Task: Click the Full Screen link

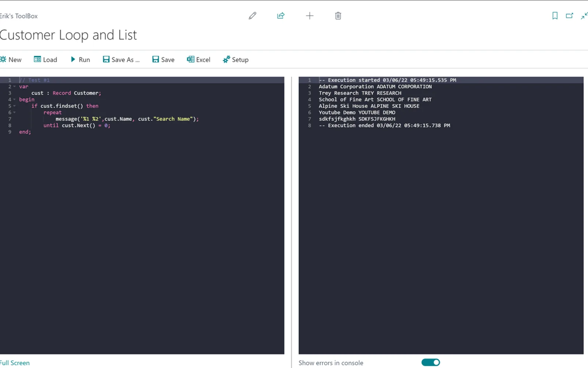Action: [15, 363]
